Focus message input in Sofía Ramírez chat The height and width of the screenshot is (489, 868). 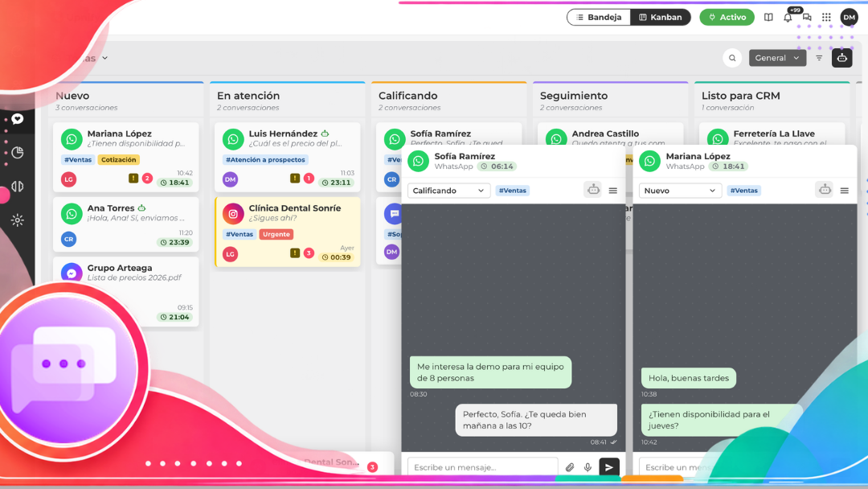[x=483, y=466]
